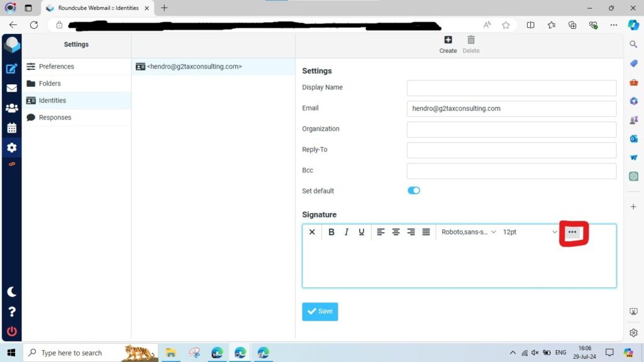Open Responses in the Settings menu
This screenshot has height=362, width=644.
(x=55, y=118)
